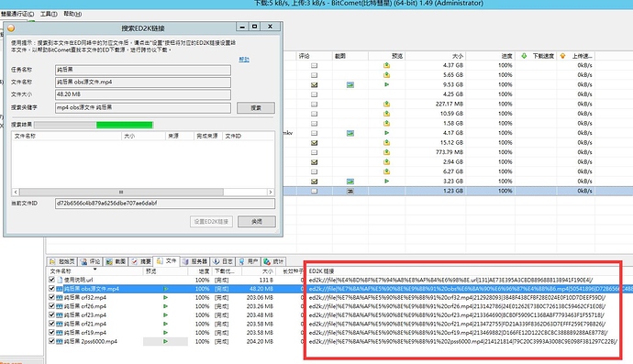Image resolution: width=633 pixels, height=364 pixels.
Task: Click the preview play icon for 2pss6000.mp4
Action: click(x=165, y=341)
